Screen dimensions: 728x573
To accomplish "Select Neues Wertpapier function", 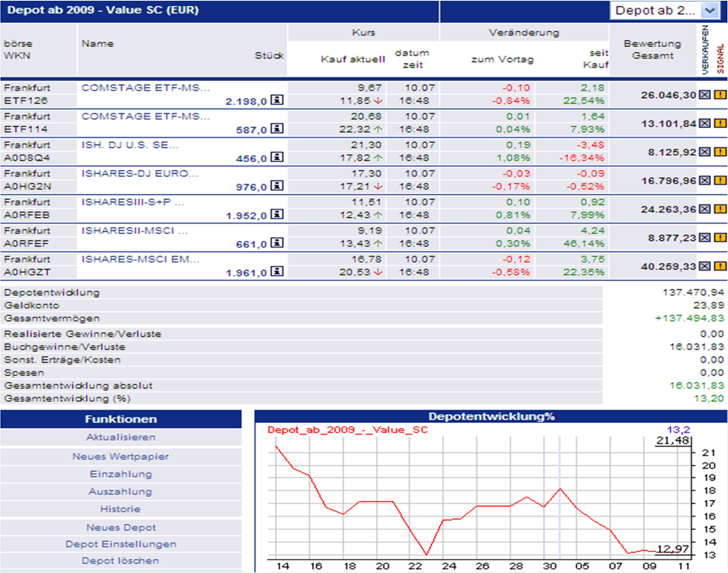I will point(121,456).
